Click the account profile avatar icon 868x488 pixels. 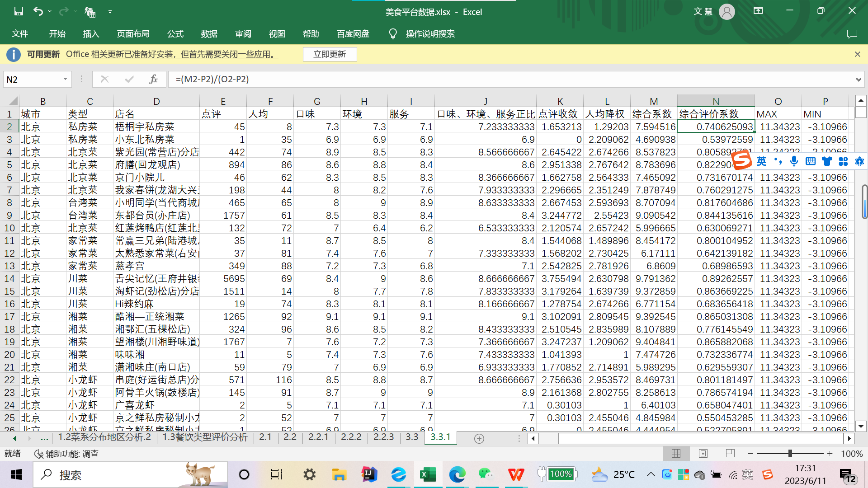(x=726, y=12)
